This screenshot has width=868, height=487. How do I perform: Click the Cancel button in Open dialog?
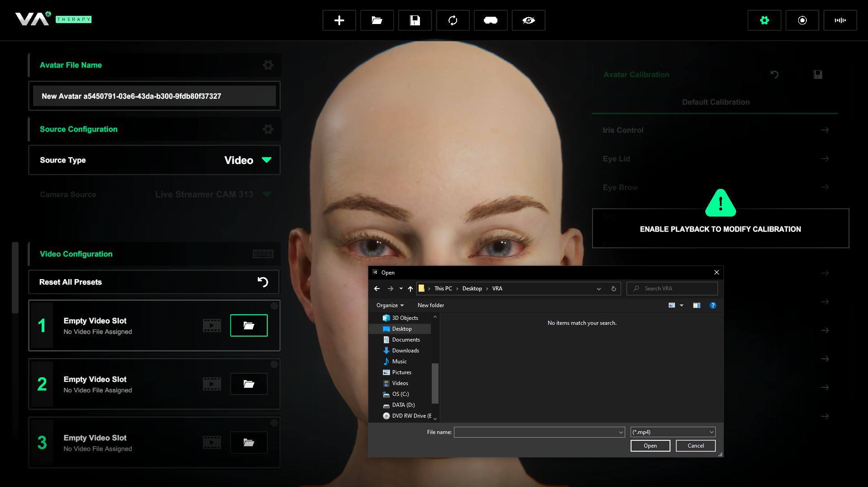(695, 446)
